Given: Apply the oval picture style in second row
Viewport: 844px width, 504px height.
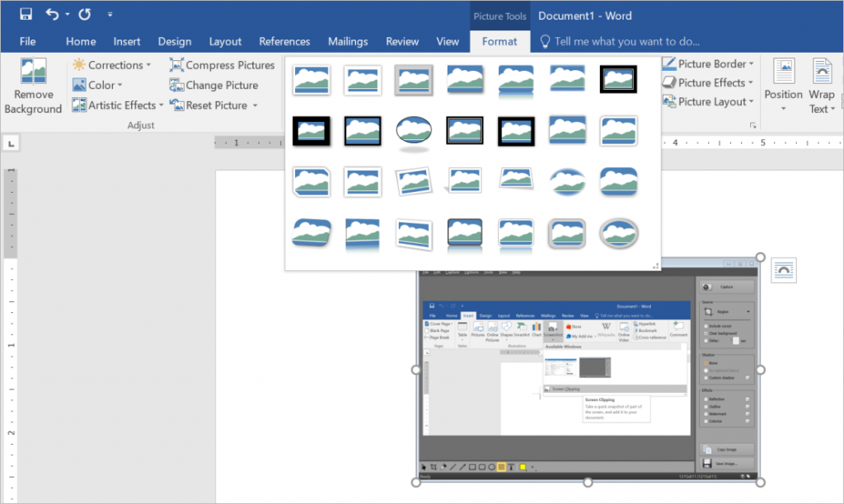Looking at the screenshot, I should [414, 130].
